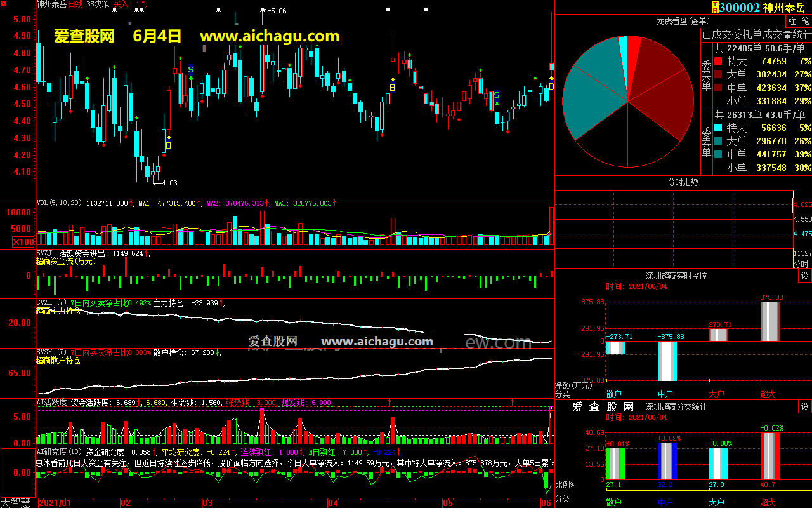Select the 分时走势 panel header
This screenshot has width=812, height=508.
[x=683, y=182]
